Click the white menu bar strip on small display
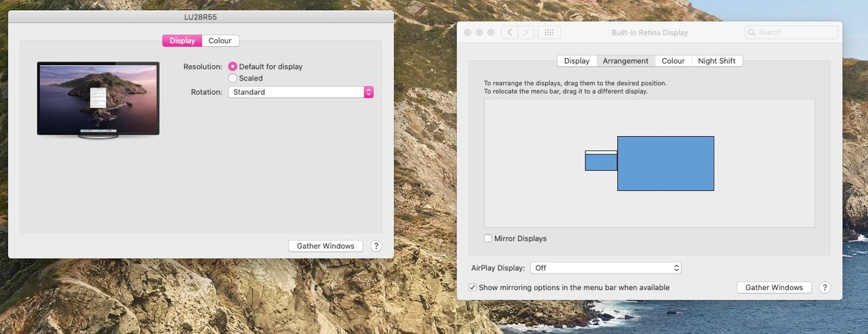Viewport: 868px width, 334px height. pyautogui.click(x=601, y=152)
